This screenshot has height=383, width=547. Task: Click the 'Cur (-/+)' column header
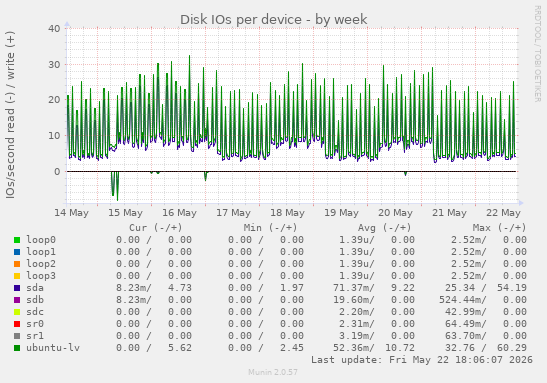tap(156, 228)
